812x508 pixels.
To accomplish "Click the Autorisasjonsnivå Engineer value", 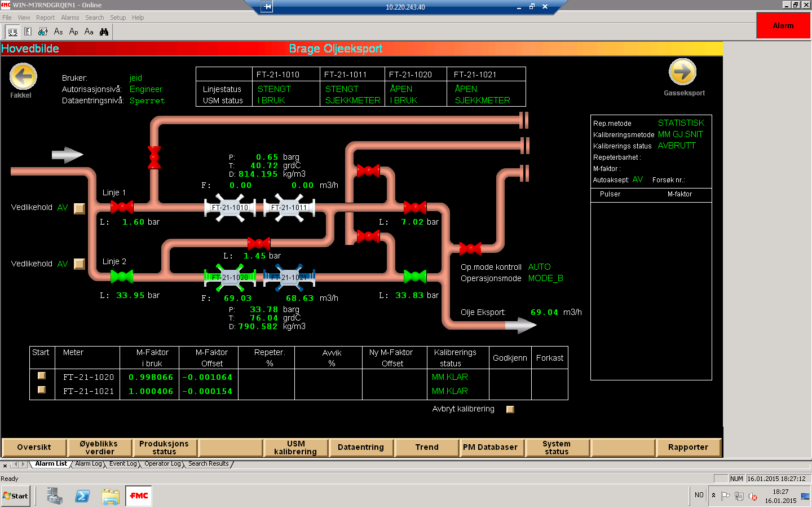I will (146, 89).
